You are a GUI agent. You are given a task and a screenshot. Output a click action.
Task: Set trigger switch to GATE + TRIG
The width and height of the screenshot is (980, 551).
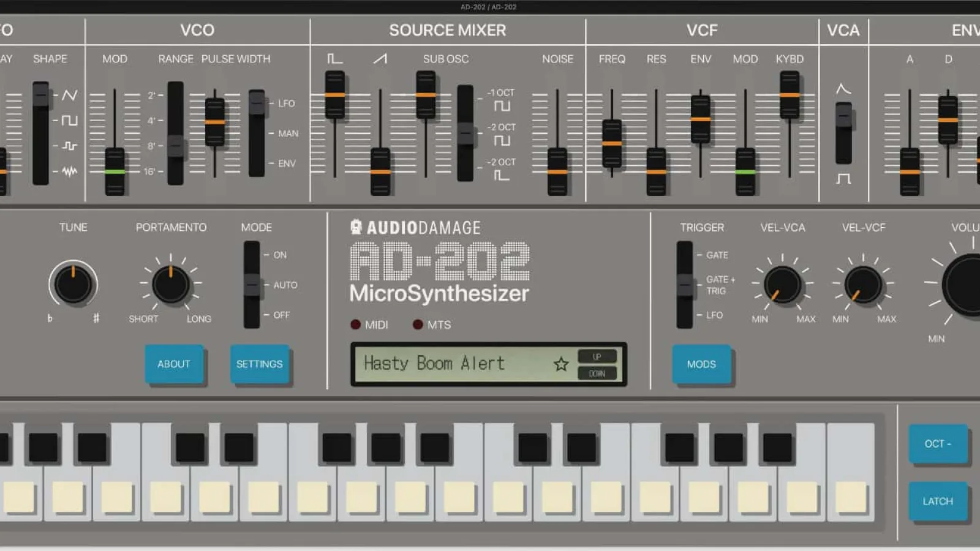click(x=720, y=285)
